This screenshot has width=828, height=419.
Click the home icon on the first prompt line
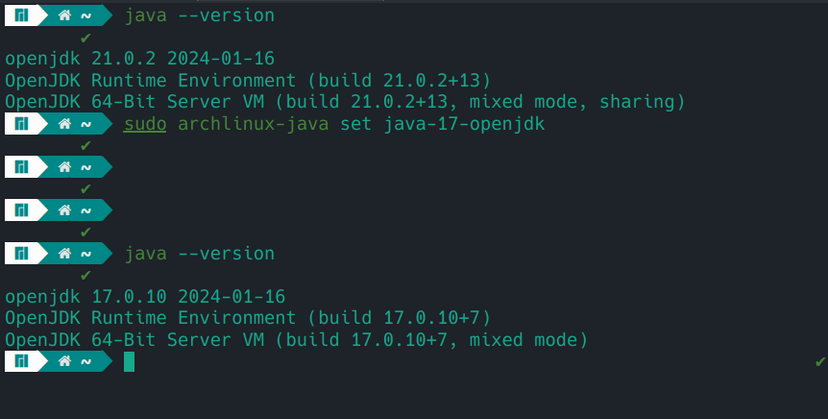tap(64, 16)
